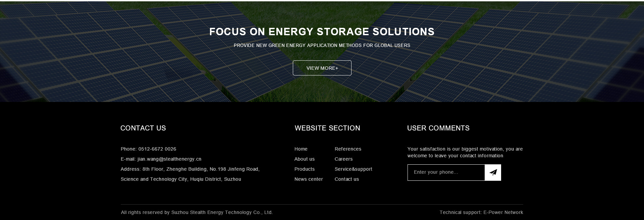644x220 pixels.
Task: Click the VIEW MORE+ button
Action: coord(322,68)
